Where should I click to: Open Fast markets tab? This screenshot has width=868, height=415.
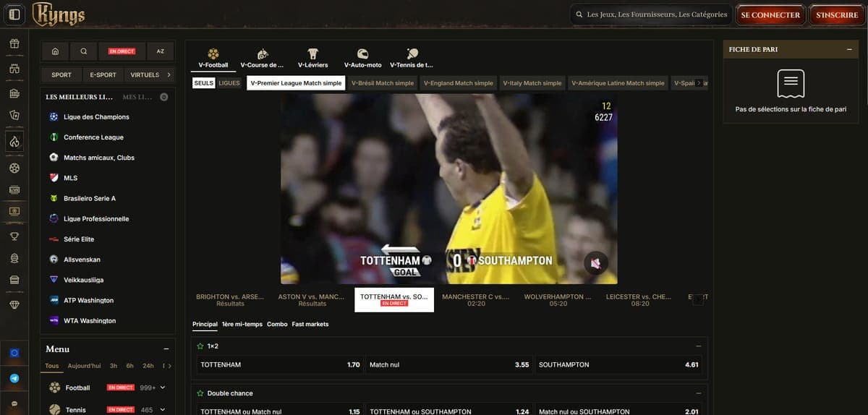click(310, 324)
